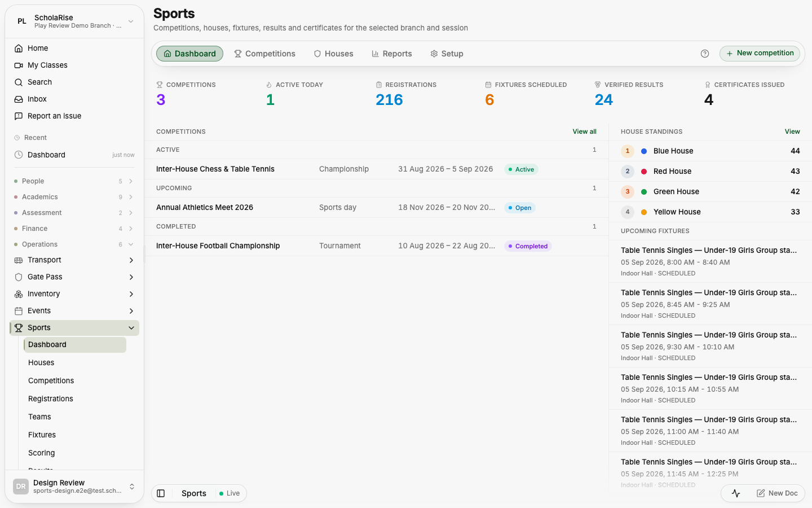Image resolution: width=812 pixels, height=508 pixels.
Task: Switch to the Houses tab
Action: (333, 54)
